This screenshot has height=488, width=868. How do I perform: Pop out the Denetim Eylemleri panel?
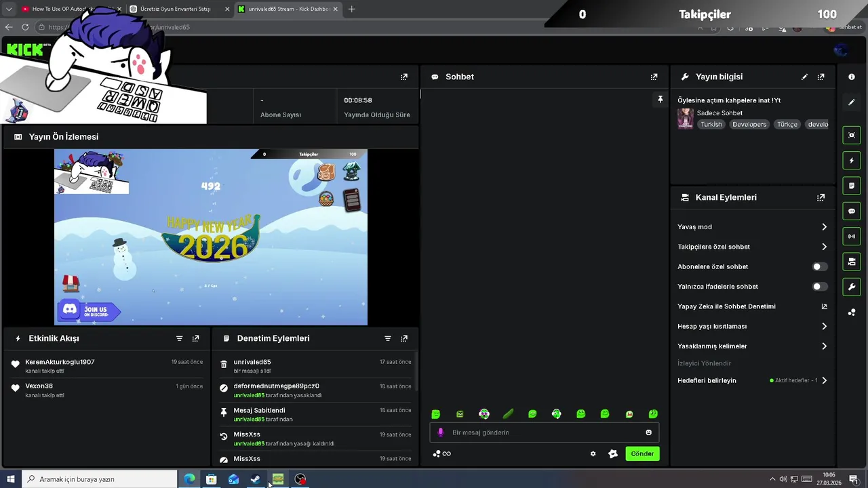pos(403,338)
